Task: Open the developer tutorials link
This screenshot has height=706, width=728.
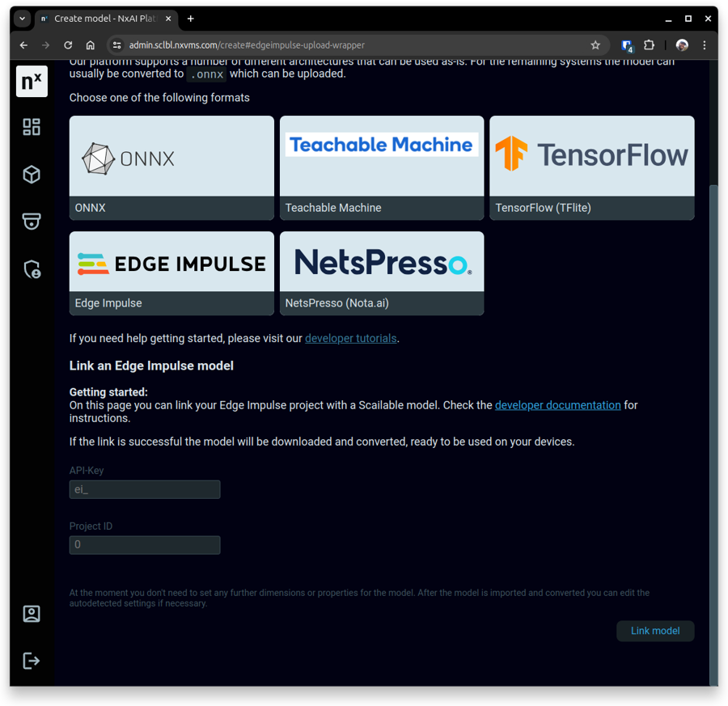Action: point(351,339)
